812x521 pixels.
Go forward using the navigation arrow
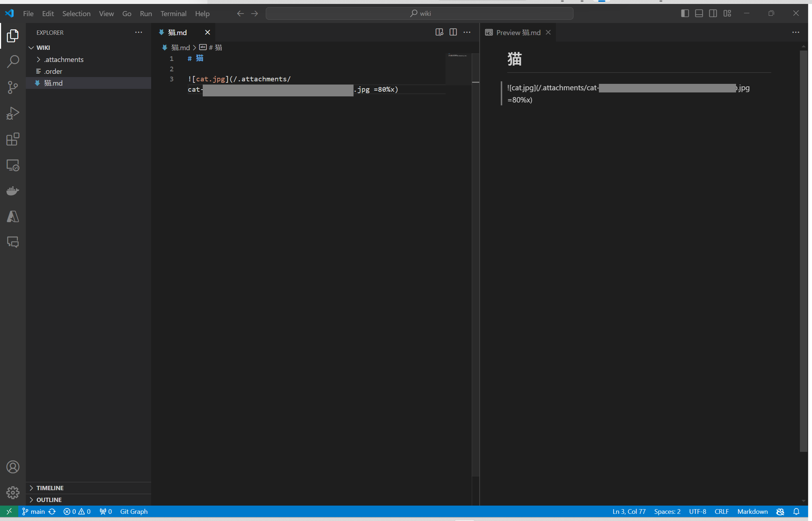[x=254, y=13]
